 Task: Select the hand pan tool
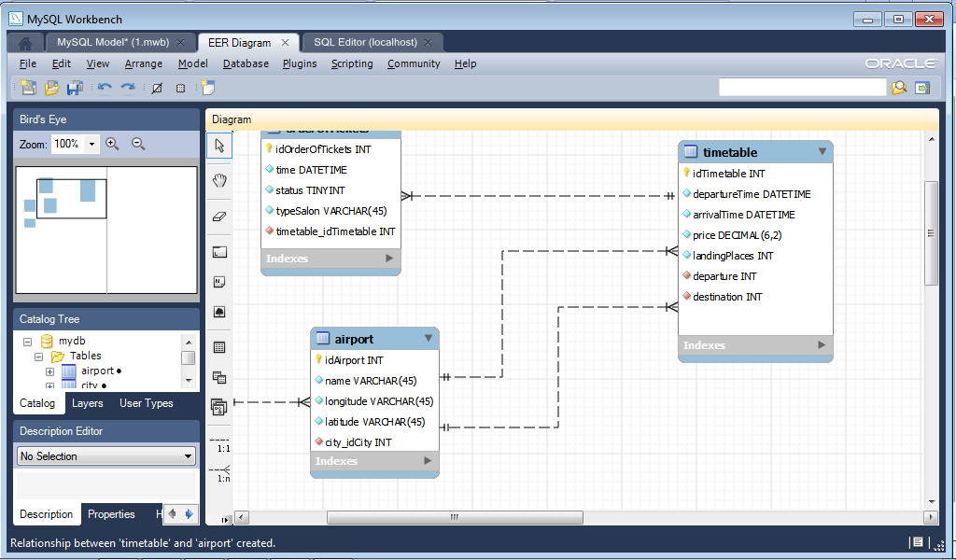click(x=219, y=180)
